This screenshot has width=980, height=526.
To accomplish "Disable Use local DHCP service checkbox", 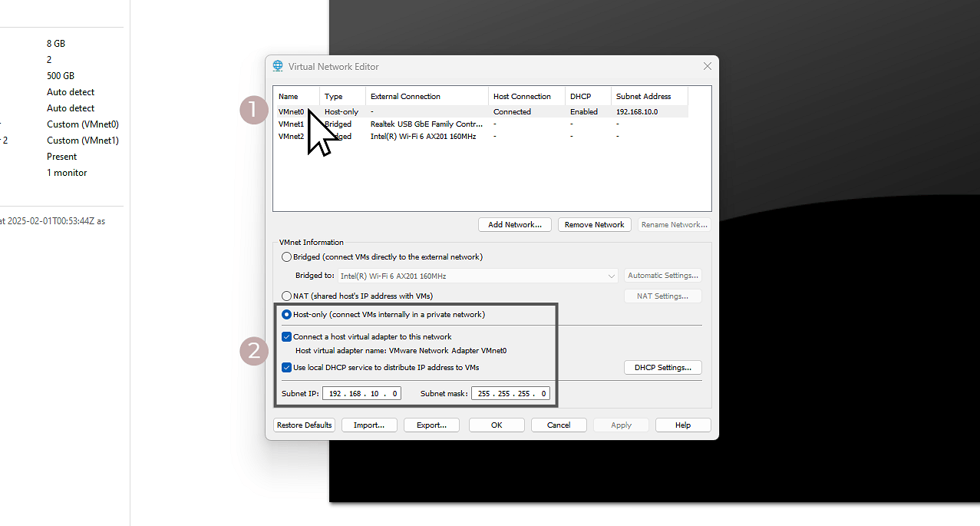I will click(287, 368).
